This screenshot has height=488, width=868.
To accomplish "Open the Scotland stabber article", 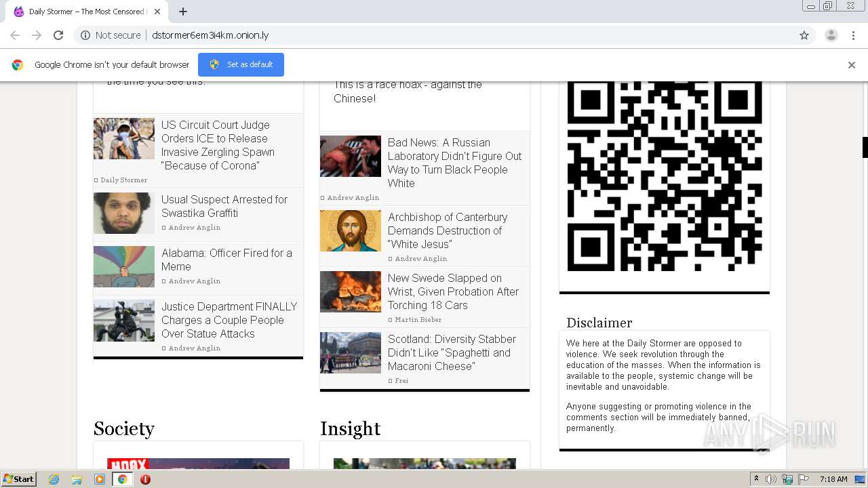I will pos(452,352).
